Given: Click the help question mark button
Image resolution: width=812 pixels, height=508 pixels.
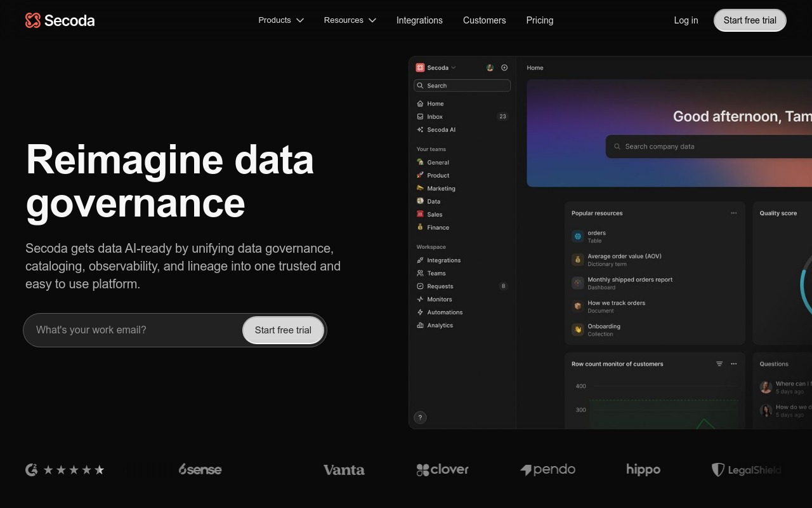Looking at the screenshot, I should coord(420,417).
